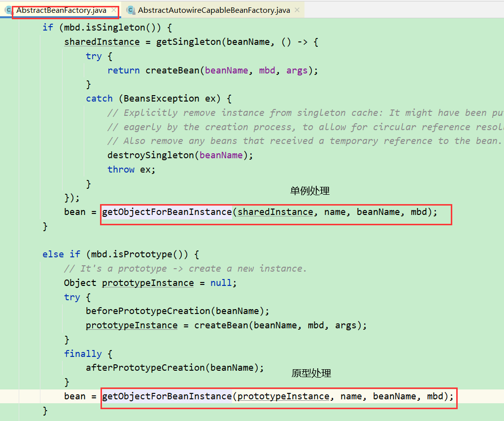Click getObjectForBeanInstance with sharedInstance argument
Viewport: 504px width, 421px height.
pos(167,212)
